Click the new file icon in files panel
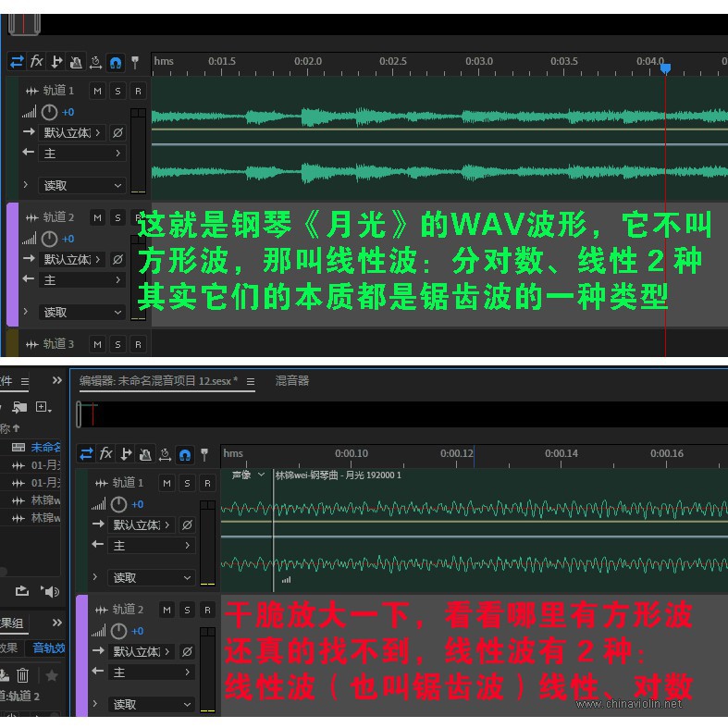 point(43,407)
